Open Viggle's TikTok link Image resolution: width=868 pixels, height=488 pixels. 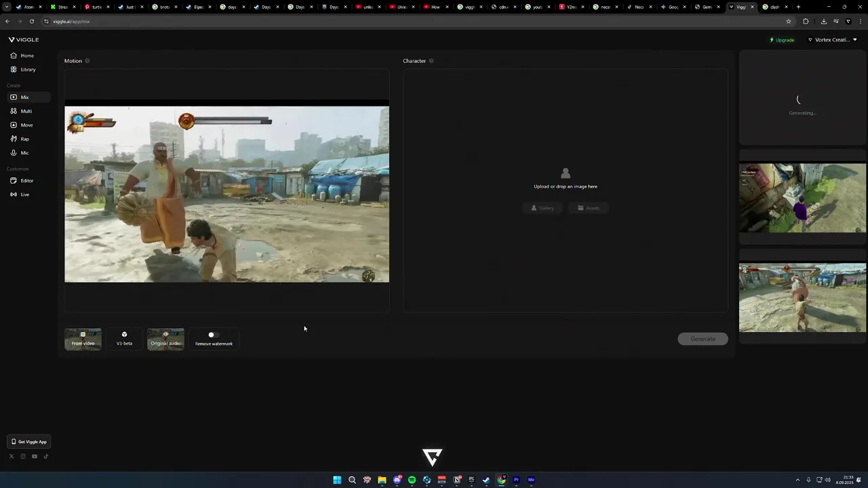pos(46,456)
